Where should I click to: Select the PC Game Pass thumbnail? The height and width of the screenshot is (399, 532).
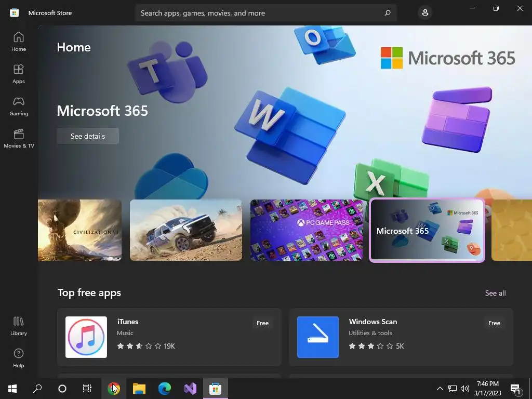(x=307, y=230)
